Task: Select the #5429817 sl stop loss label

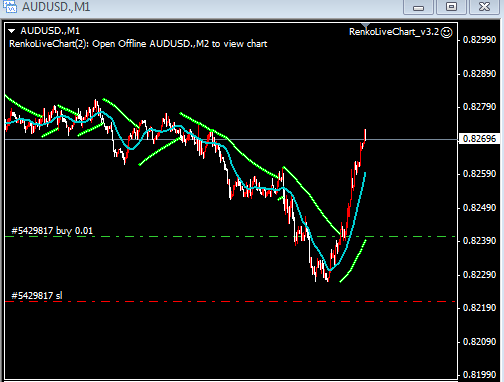Action: [37, 295]
